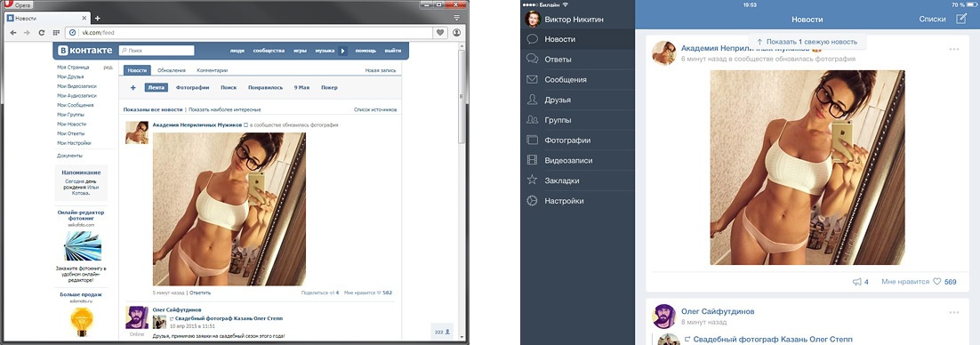Open Олег Сайфутдинов avatar in browser feed
The image size is (980, 345).
click(137, 317)
